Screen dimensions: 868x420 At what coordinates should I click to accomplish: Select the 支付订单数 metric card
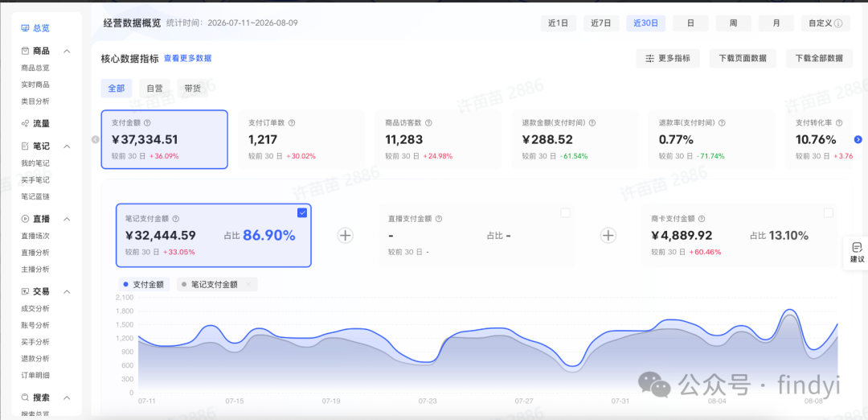tap(301, 139)
